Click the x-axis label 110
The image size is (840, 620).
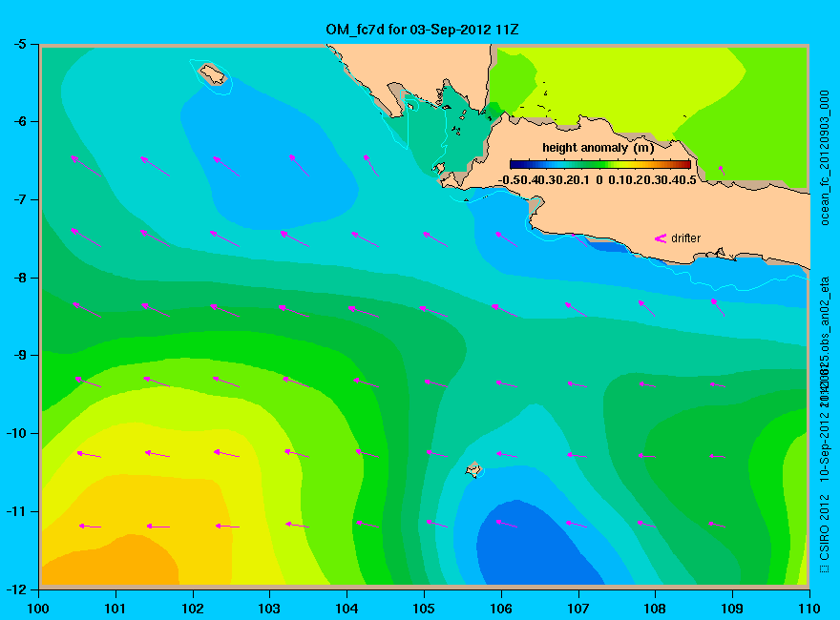coord(809,609)
